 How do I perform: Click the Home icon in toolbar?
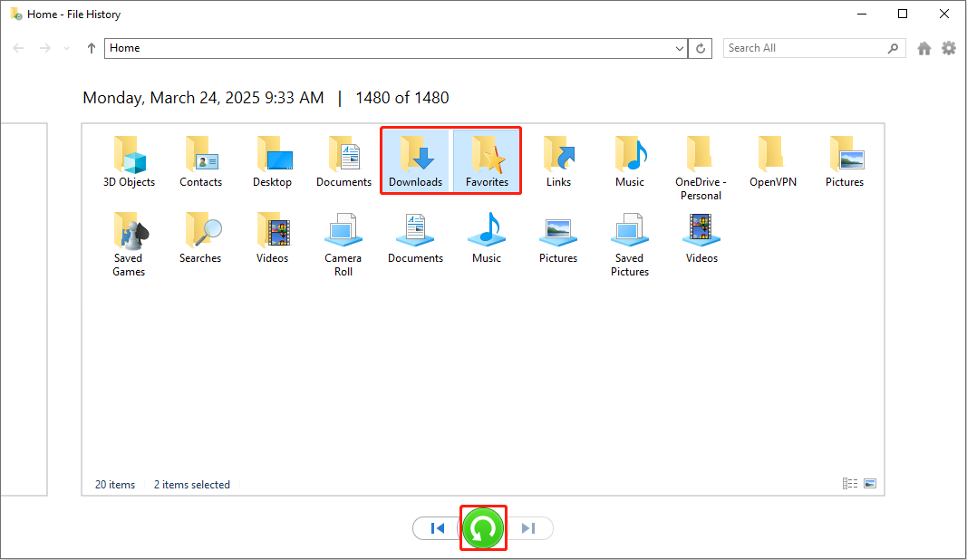coord(923,48)
